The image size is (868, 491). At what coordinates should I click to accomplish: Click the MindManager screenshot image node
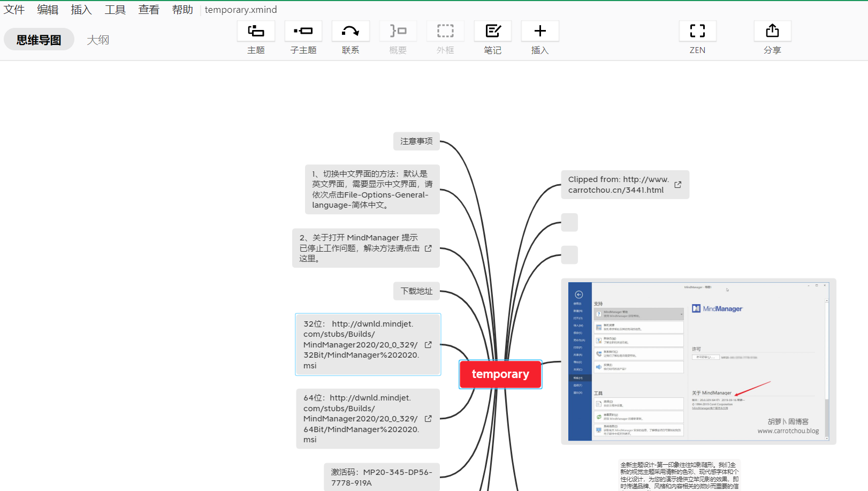(x=698, y=360)
